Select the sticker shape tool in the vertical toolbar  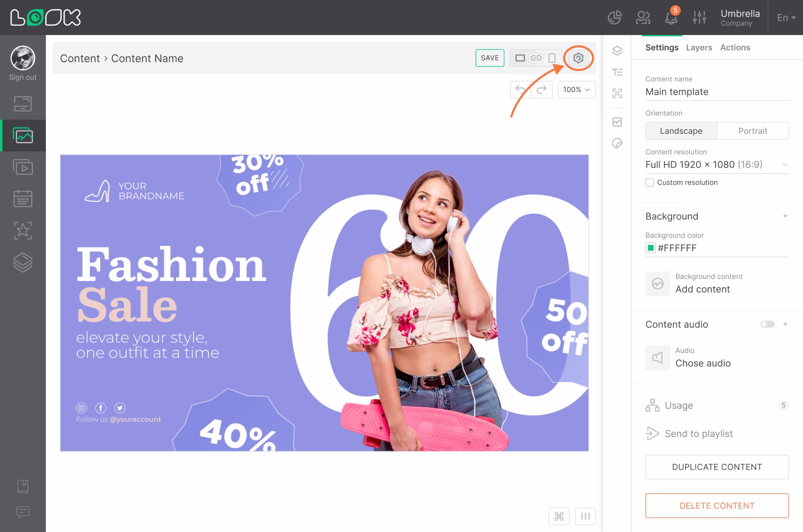tap(617, 143)
